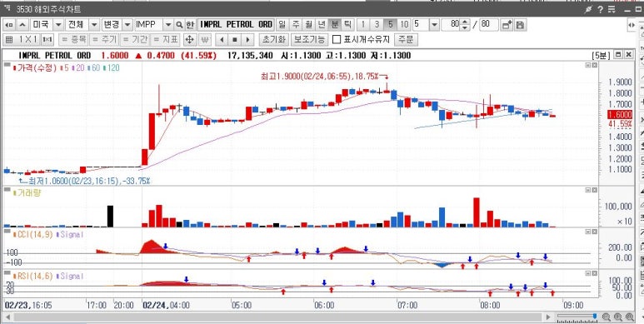Click the total count field showing 80
Viewport: 644px width, 324px height.
click(489, 25)
